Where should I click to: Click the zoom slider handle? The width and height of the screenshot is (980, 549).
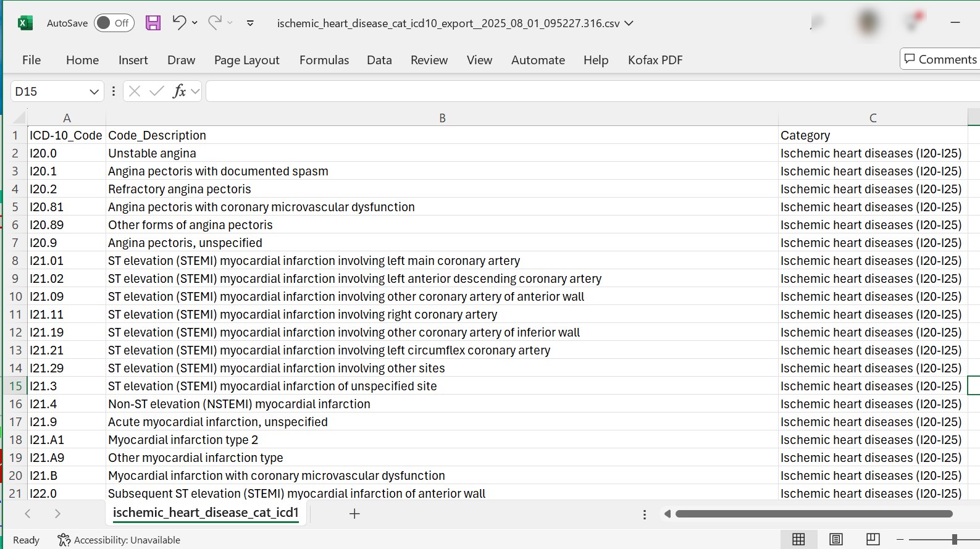[954, 539]
